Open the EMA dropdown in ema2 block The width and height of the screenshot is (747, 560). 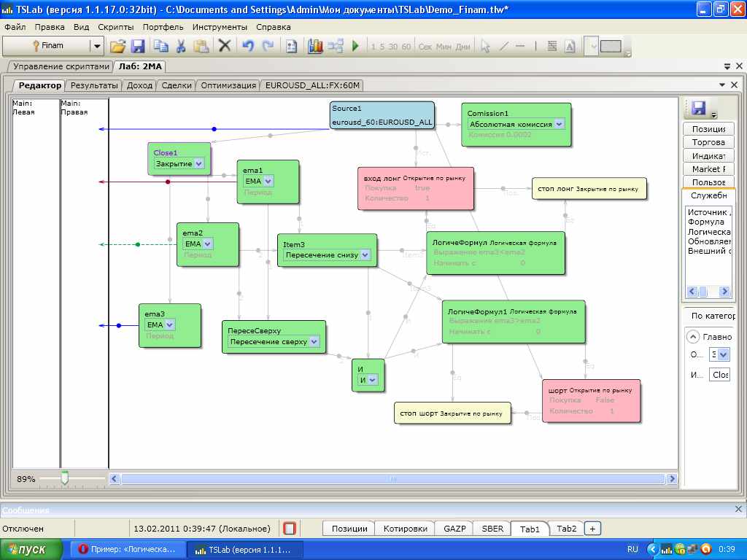coord(208,244)
